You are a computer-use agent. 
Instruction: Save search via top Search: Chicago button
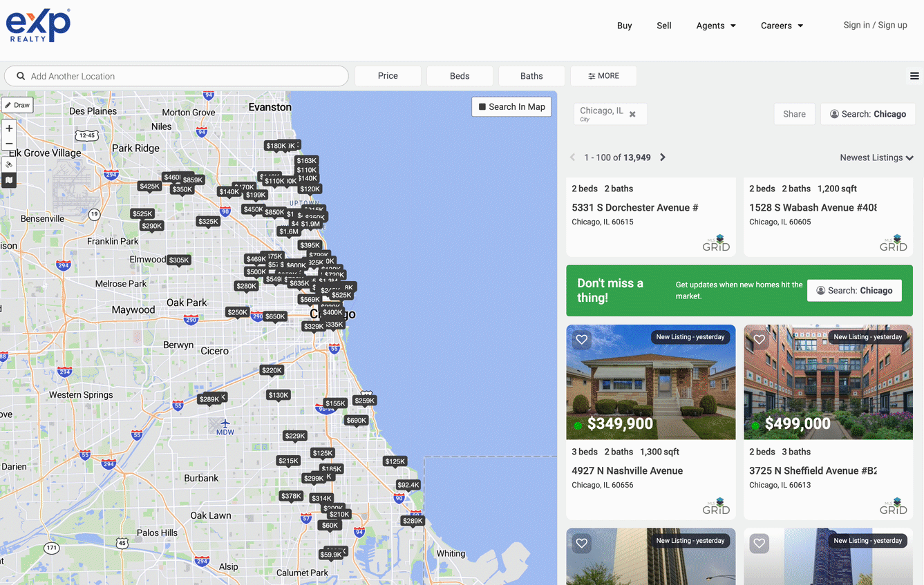click(868, 114)
